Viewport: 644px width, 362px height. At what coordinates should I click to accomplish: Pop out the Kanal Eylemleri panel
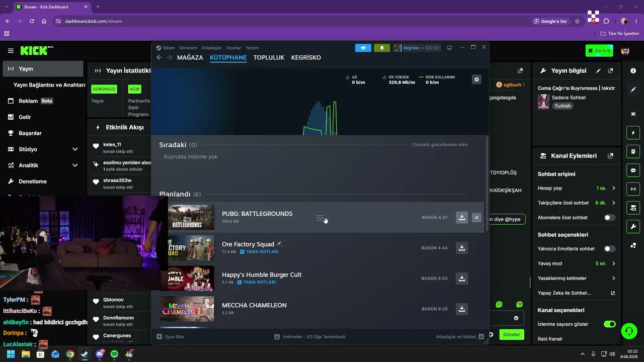[x=610, y=156]
